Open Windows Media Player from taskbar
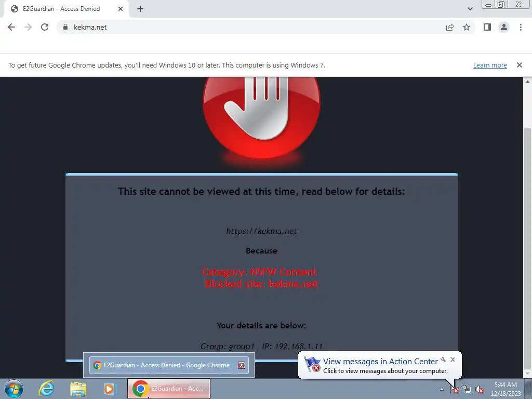Viewport: 532px width, 399px height. [x=110, y=389]
